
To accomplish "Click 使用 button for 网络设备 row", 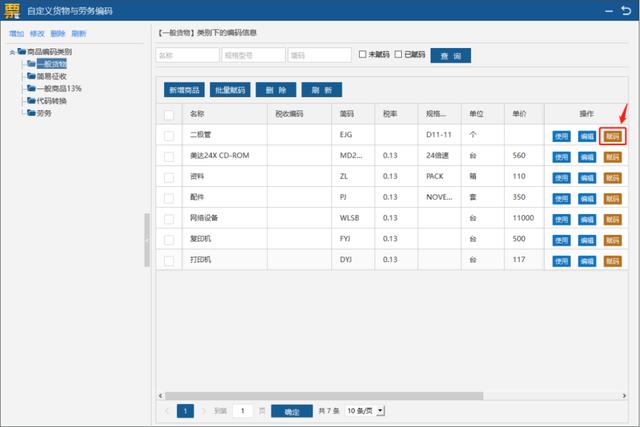I will (561, 218).
